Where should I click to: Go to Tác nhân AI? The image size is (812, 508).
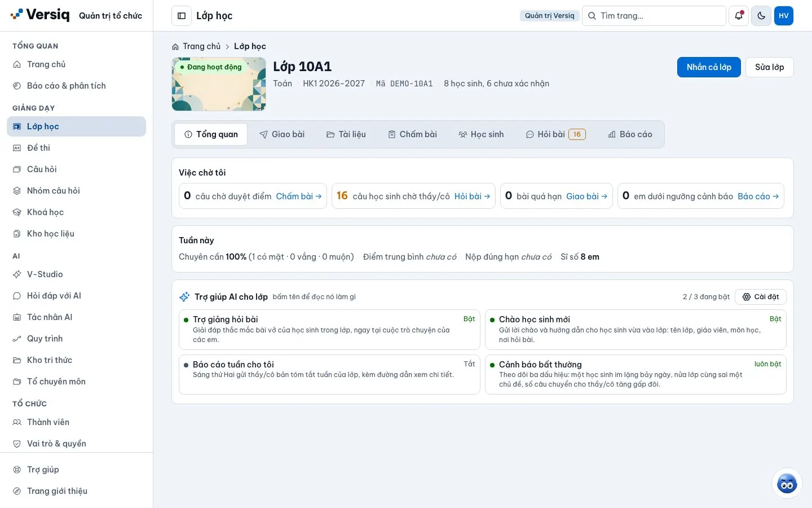(76, 317)
